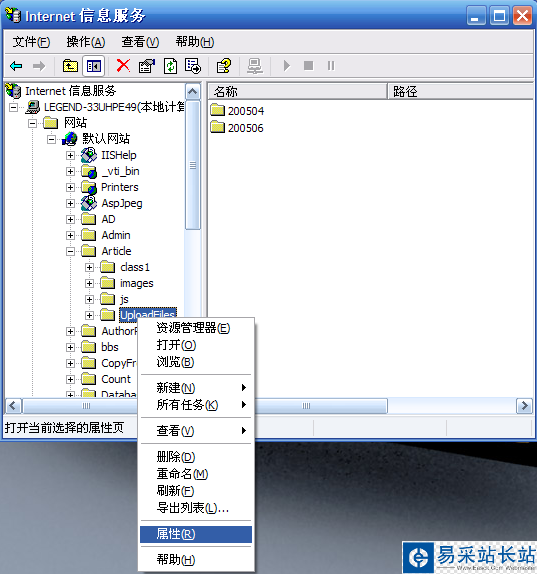The width and height of the screenshot is (537, 574).
Task: Collapse the Article folder node
Action: click(x=70, y=251)
